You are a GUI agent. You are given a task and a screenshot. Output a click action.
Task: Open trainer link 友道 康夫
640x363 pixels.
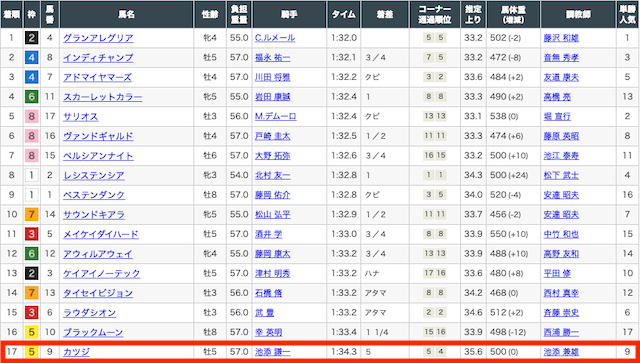click(561, 77)
